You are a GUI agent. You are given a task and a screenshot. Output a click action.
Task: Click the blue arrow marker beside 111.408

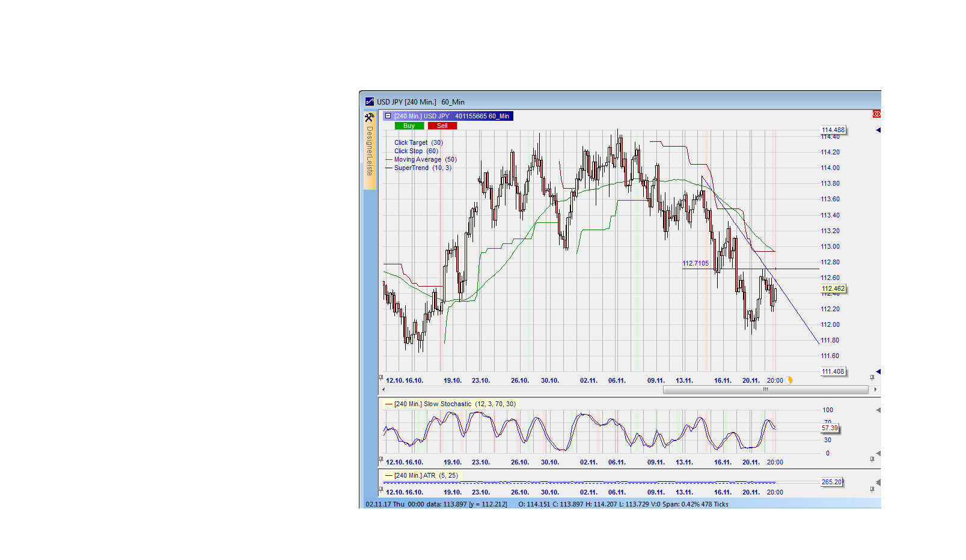click(878, 371)
